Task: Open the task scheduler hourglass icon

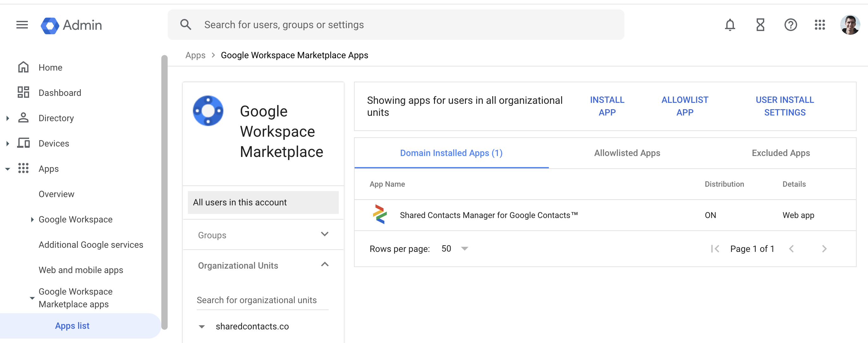Action: pos(760,25)
